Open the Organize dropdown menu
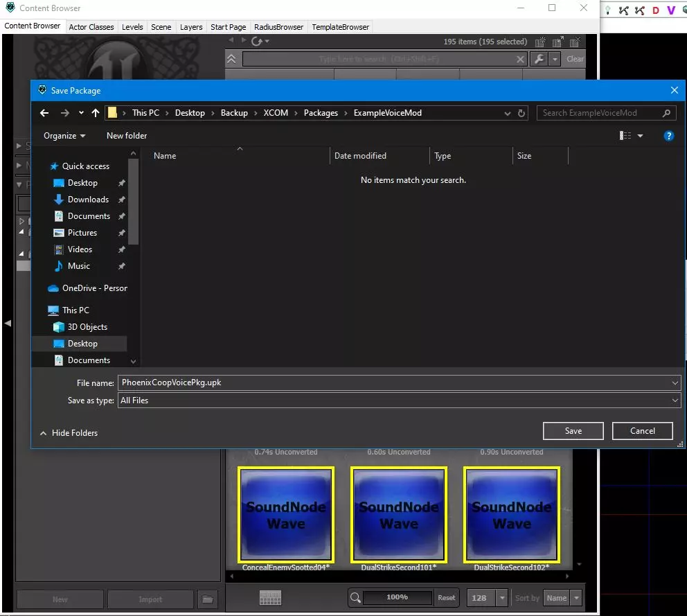 click(64, 136)
